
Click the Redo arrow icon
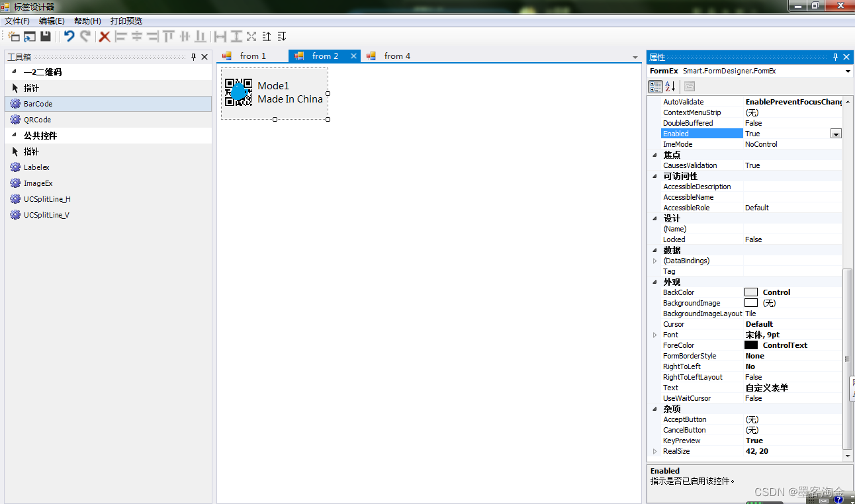85,36
